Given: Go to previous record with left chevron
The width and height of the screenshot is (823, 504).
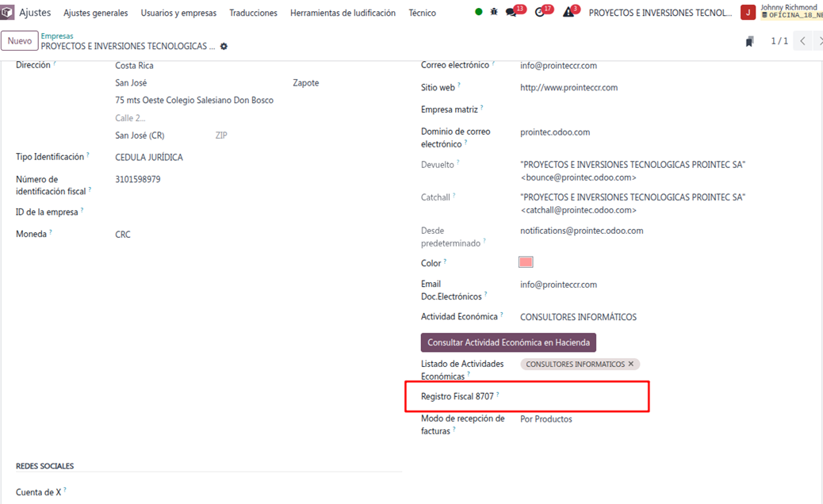Looking at the screenshot, I should point(802,41).
